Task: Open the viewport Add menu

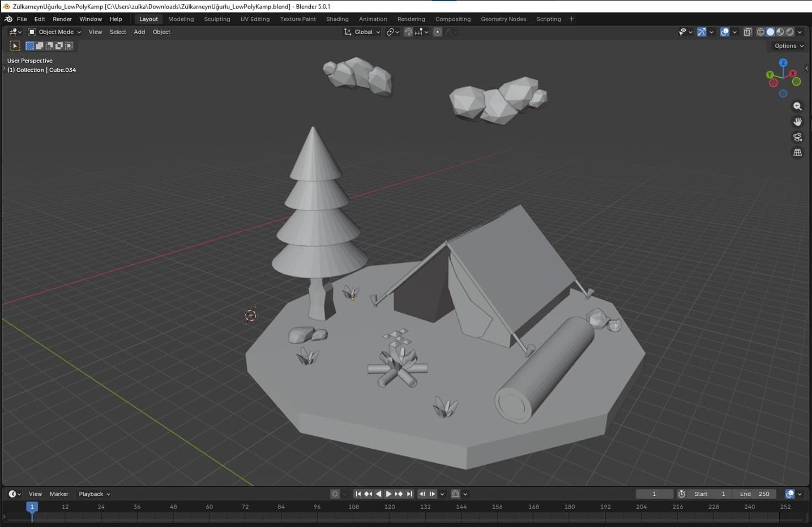Action: pos(139,32)
